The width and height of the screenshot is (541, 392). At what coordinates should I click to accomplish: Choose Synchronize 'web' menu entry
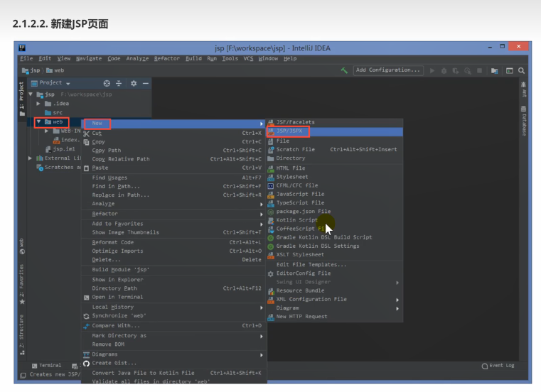(x=174, y=315)
